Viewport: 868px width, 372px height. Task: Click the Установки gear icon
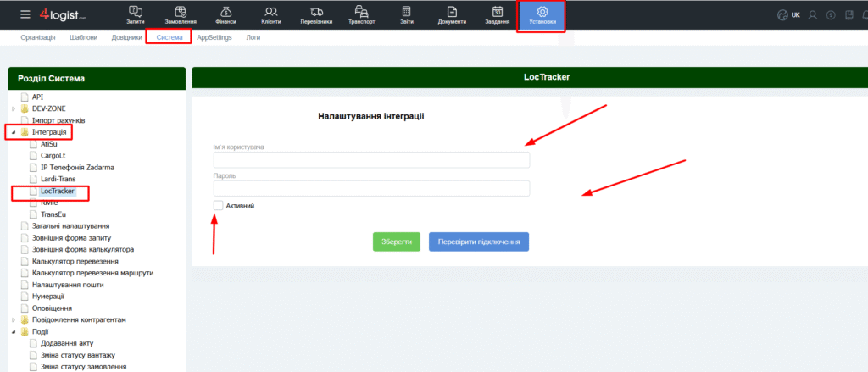[542, 11]
